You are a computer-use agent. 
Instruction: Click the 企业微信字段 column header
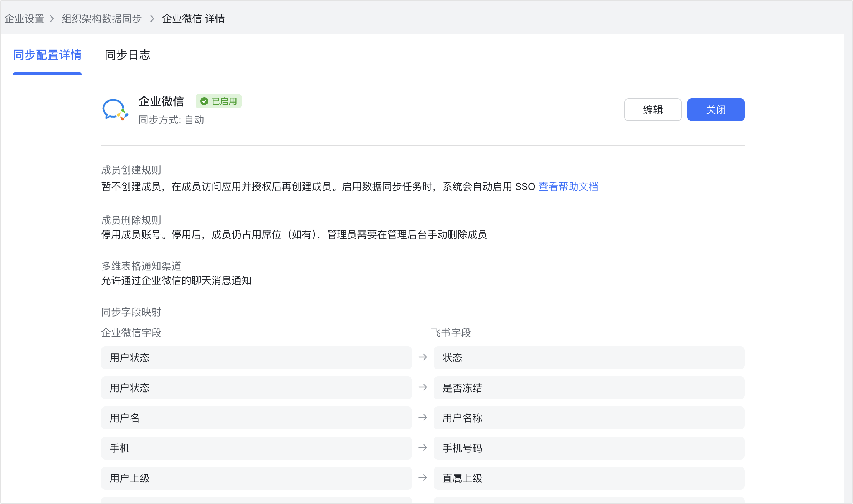[131, 333]
